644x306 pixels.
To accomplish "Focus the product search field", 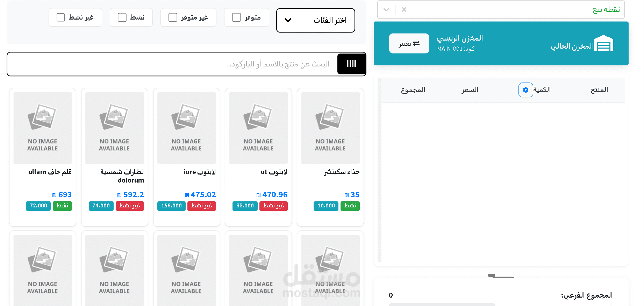I will 172,64.
